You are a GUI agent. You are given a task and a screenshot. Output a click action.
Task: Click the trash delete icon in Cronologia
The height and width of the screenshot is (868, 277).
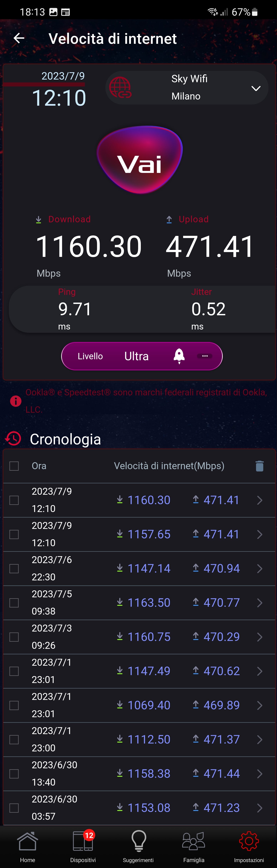(259, 466)
